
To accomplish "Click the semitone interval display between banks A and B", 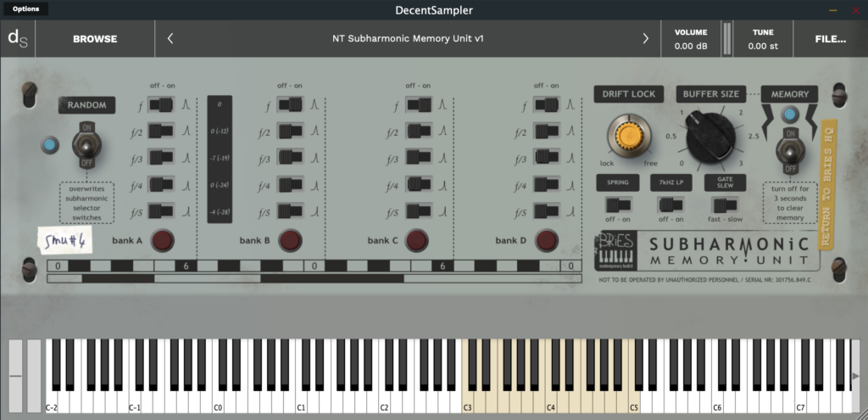I will tap(220, 159).
